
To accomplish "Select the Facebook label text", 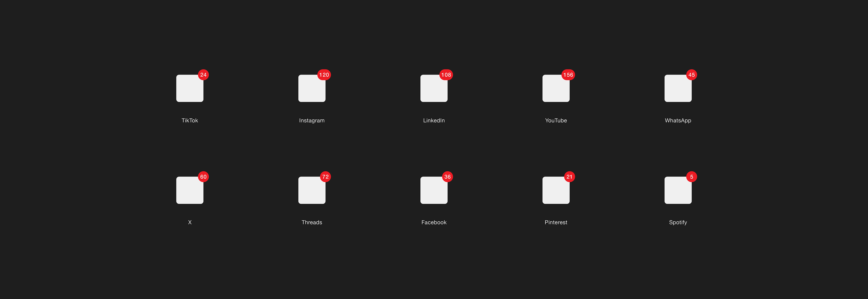I will [434, 222].
